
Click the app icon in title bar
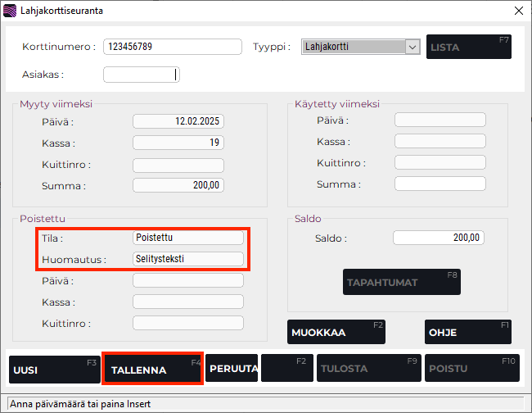pos(10,11)
